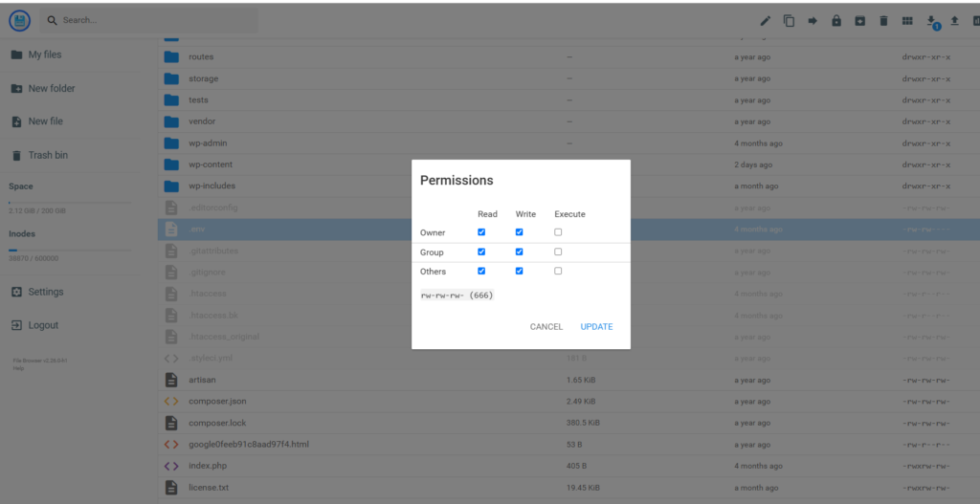Image resolution: width=980 pixels, height=504 pixels.
Task: Click the index.php code brackets icon
Action: [x=171, y=466]
